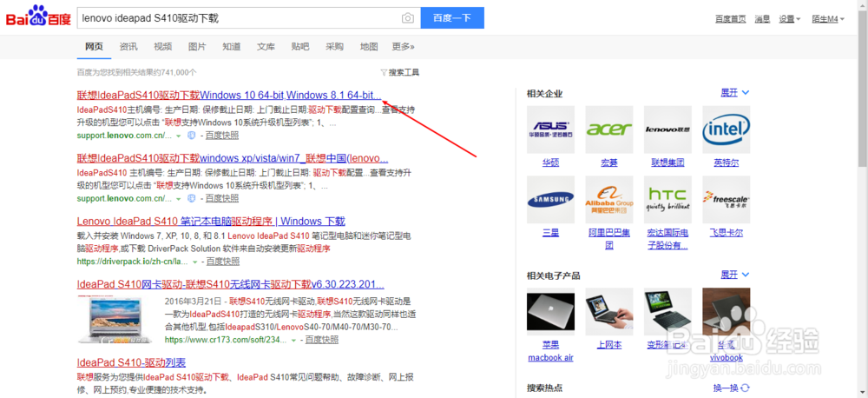The width and height of the screenshot is (868, 398).
Task: Switch to the 地图 tab
Action: point(369,47)
